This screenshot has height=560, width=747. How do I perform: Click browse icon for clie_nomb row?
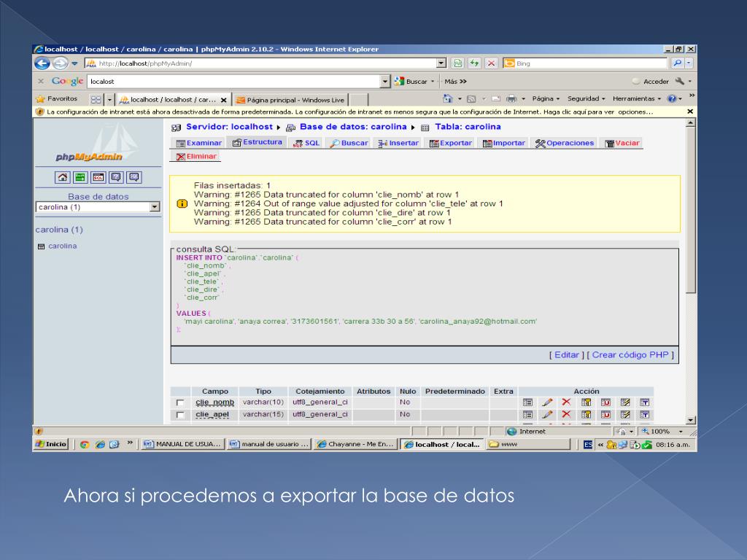(527, 402)
